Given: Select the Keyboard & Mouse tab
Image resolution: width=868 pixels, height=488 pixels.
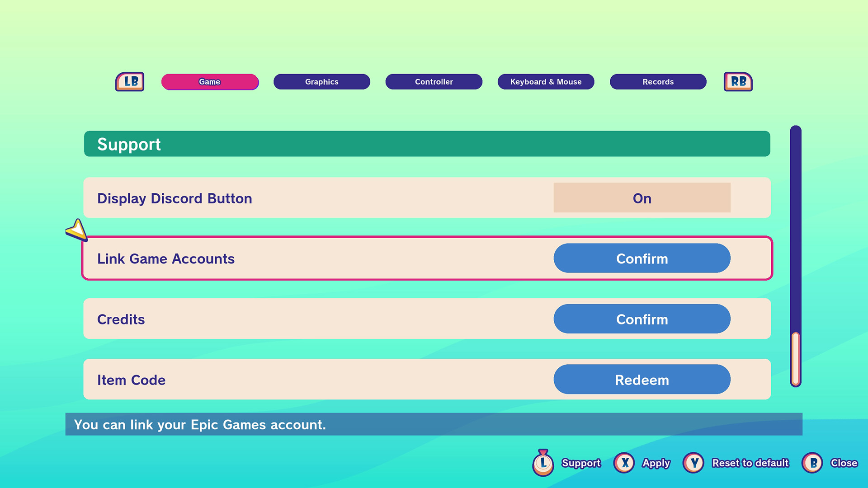Looking at the screenshot, I should 546,82.
